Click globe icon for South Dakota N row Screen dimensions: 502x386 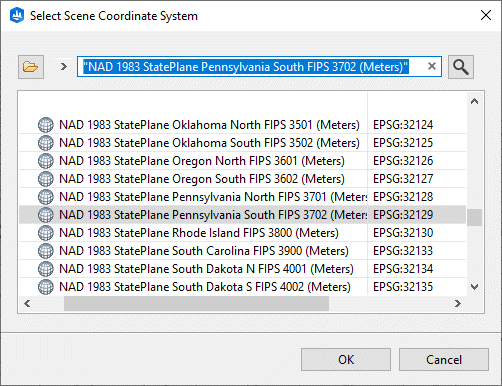(x=45, y=269)
